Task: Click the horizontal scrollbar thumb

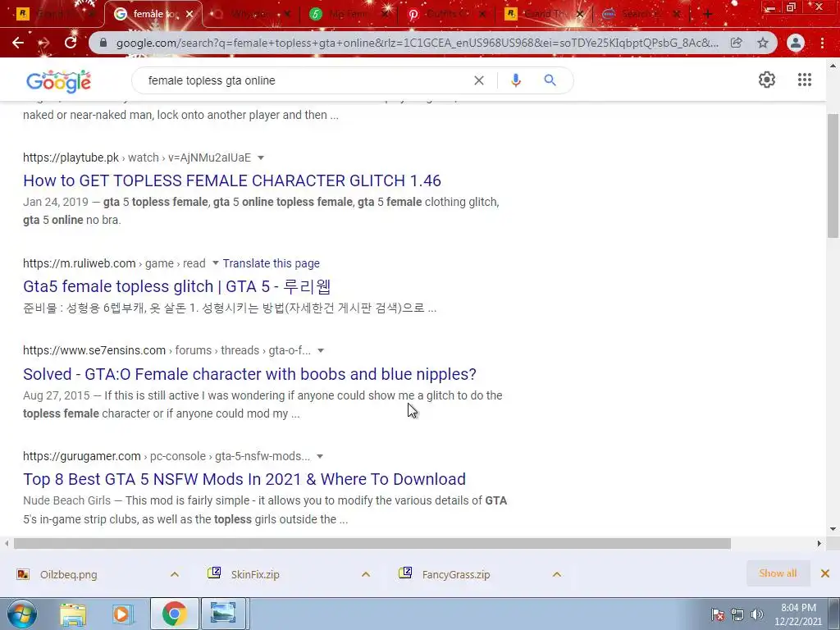Action: 372,543
